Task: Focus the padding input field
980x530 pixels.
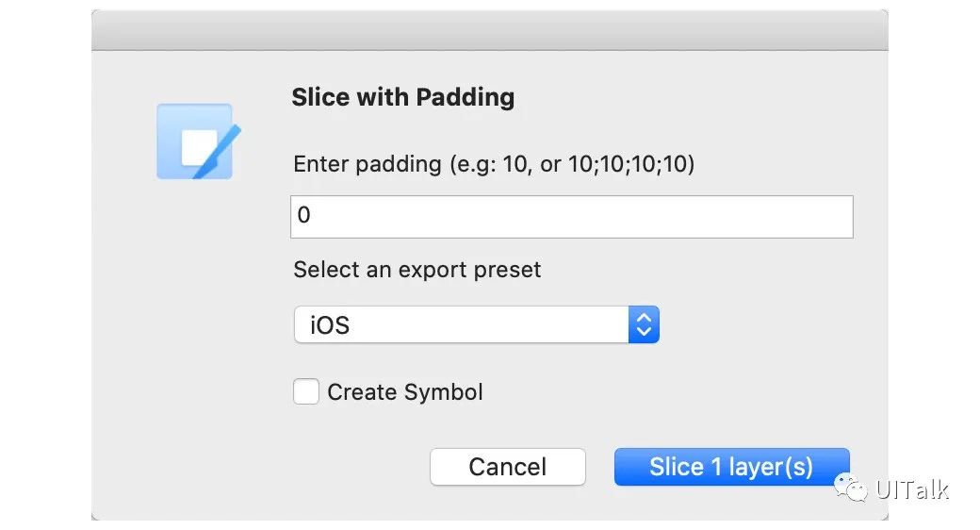Action: click(571, 217)
